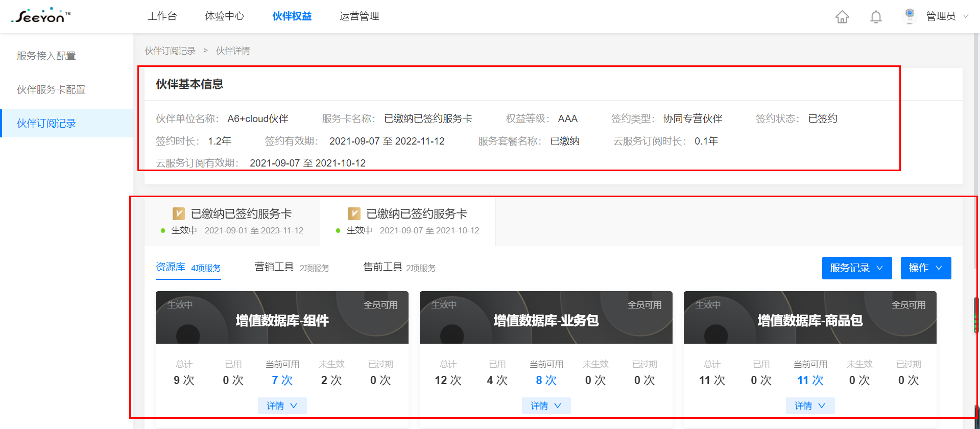Click gold card icon of second service card
The height and width of the screenshot is (429, 980).
pos(354,213)
